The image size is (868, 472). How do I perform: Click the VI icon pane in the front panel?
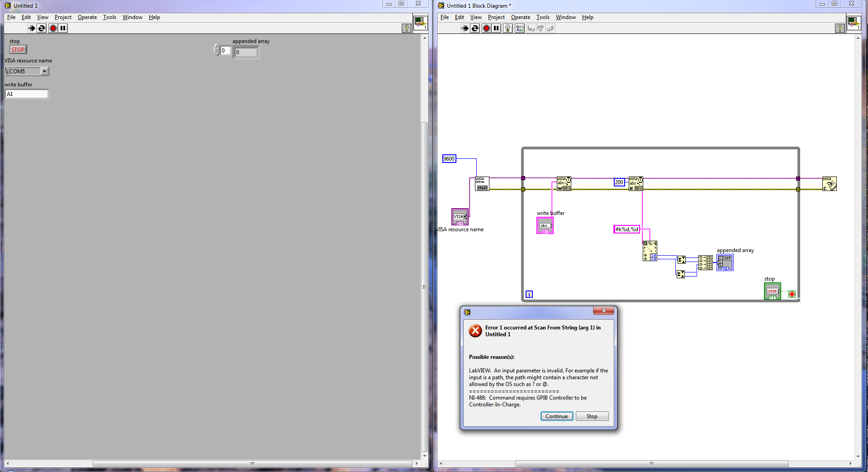(420, 23)
